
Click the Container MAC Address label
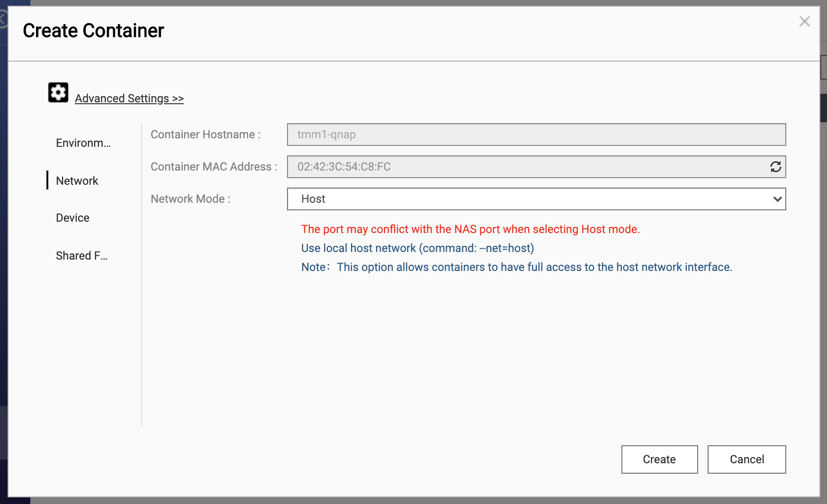click(214, 167)
